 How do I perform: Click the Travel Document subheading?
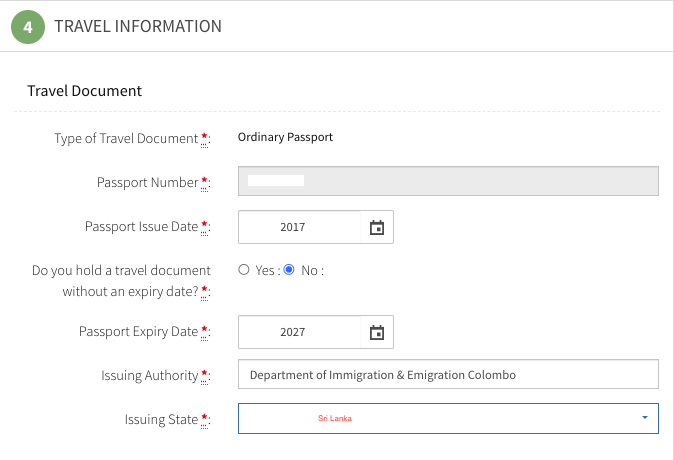click(85, 91)
